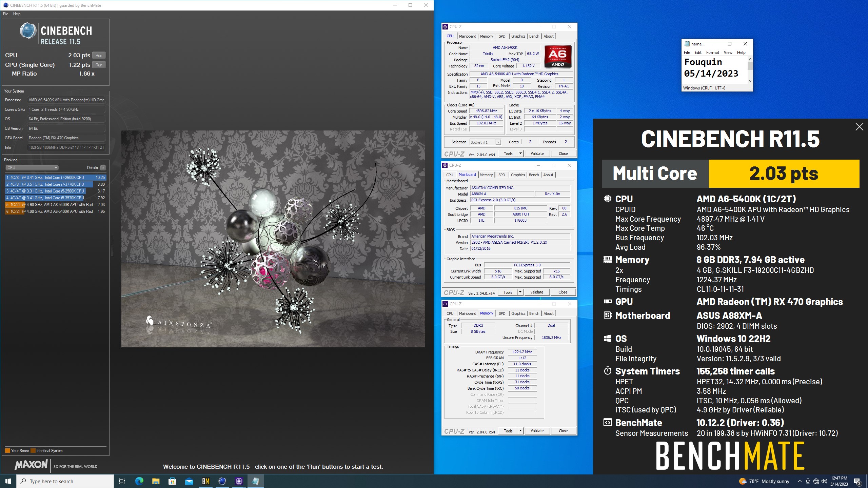Click the Notepad title bar icon
Screen dimensions: 868x488
[x=687, y=44]
